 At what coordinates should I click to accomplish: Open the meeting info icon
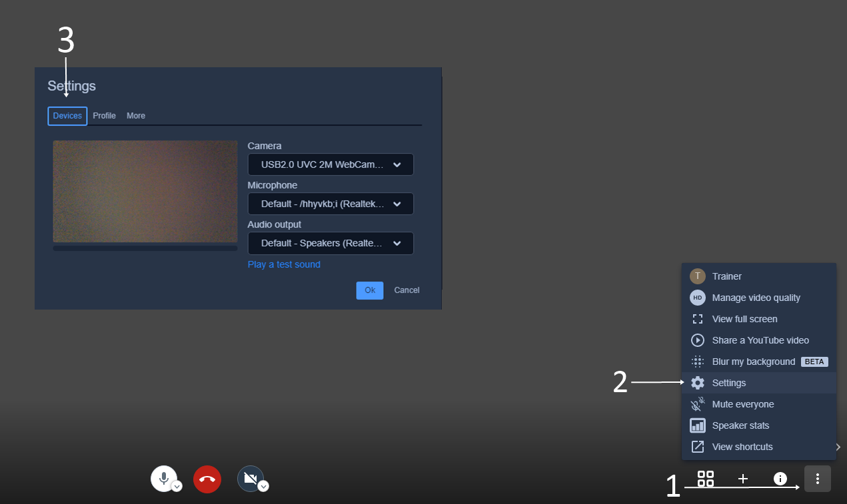(x=780, y=479)
